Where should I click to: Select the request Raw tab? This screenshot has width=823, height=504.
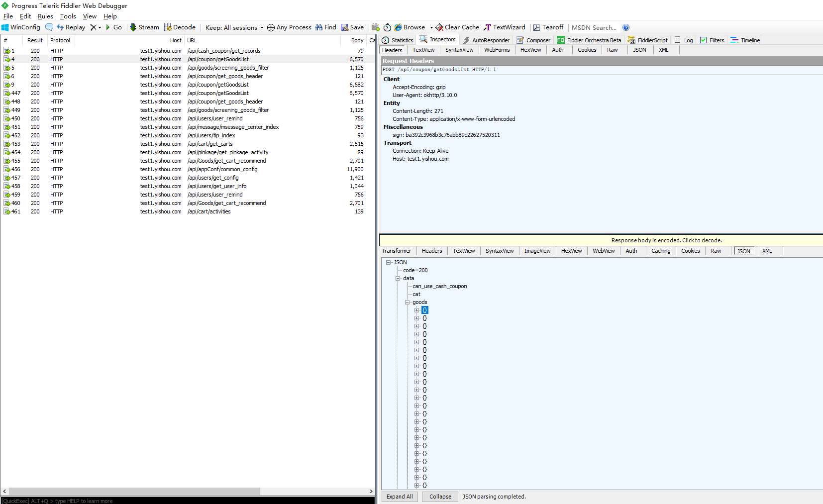(612, 50)
